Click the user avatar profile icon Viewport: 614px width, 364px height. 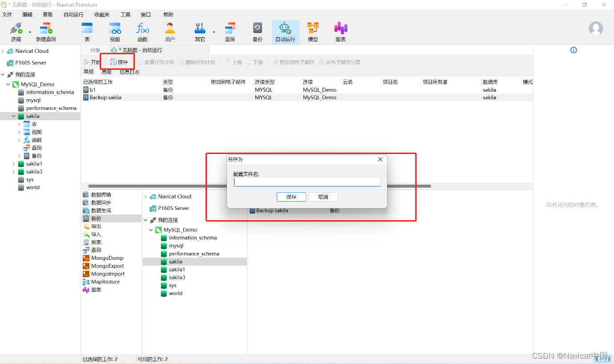click(596, 29)
